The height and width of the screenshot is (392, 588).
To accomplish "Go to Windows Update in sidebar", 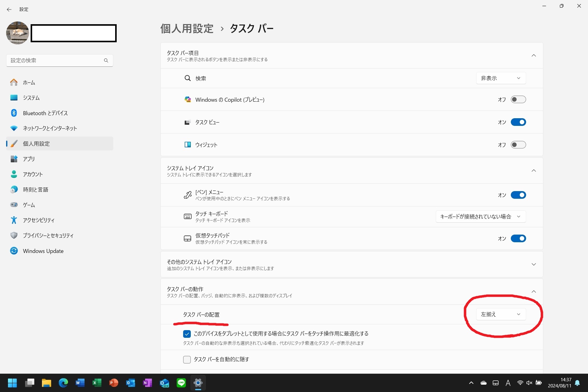I will point(43,251).
